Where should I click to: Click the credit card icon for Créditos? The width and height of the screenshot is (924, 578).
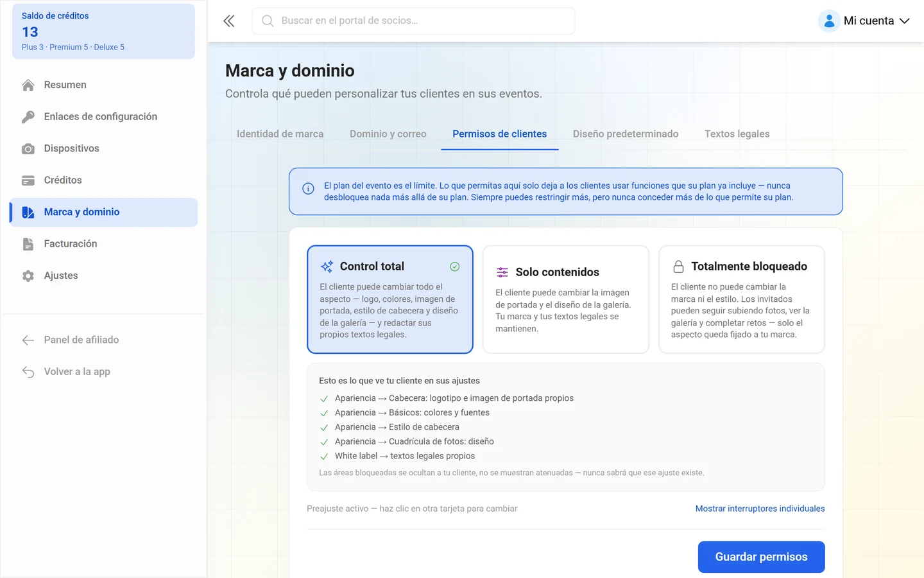[28, 180]
